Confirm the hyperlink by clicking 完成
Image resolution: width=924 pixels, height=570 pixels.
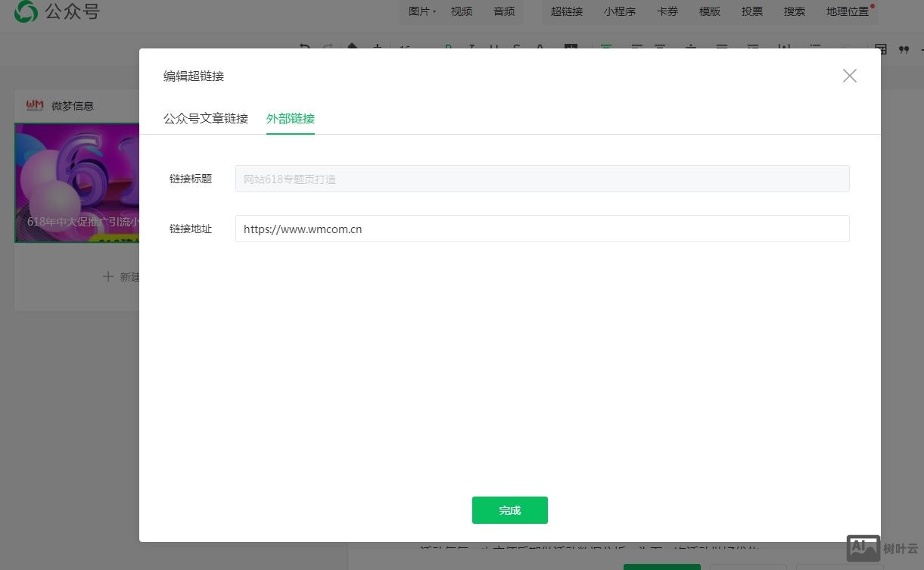click(509, 510)
